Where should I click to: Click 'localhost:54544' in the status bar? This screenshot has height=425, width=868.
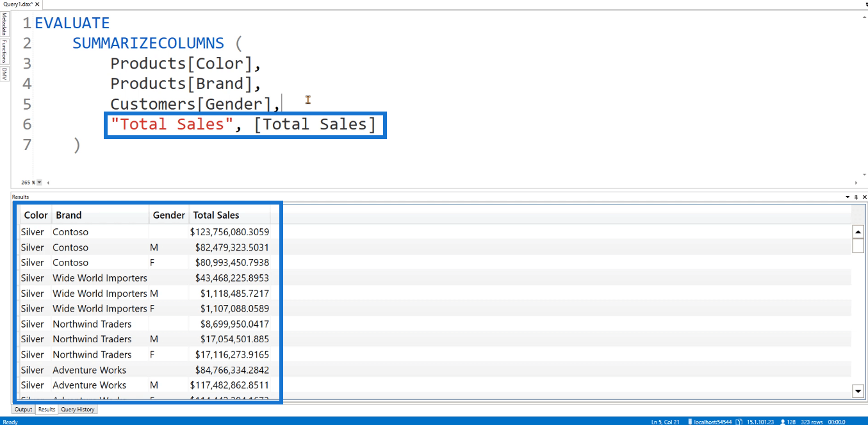coord(712,421)
